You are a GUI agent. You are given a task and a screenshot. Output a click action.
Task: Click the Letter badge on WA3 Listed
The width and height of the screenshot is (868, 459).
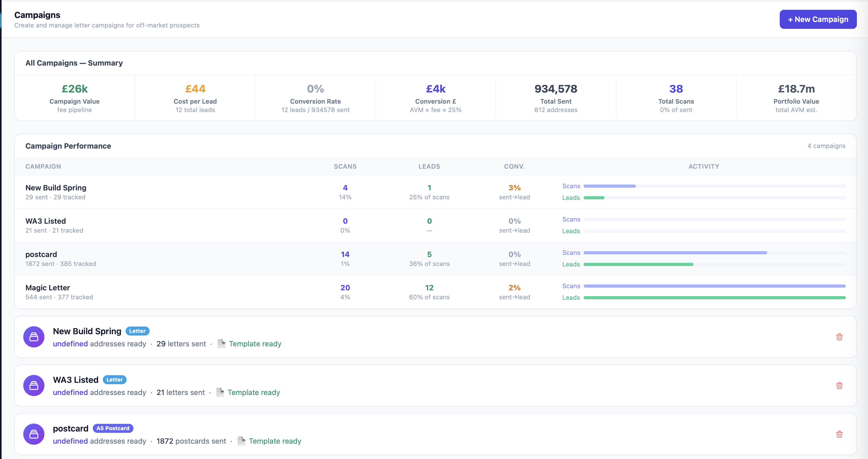[x=114, y=379]
